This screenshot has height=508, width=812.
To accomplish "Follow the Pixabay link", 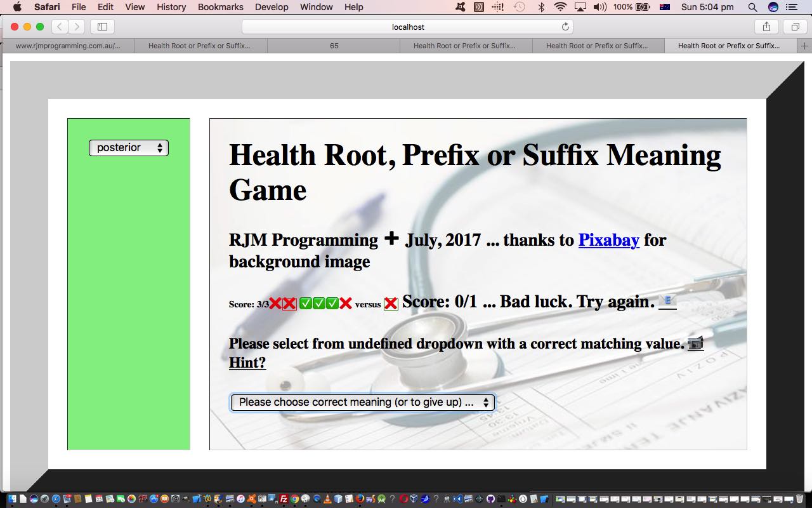I will coord(608,240).
